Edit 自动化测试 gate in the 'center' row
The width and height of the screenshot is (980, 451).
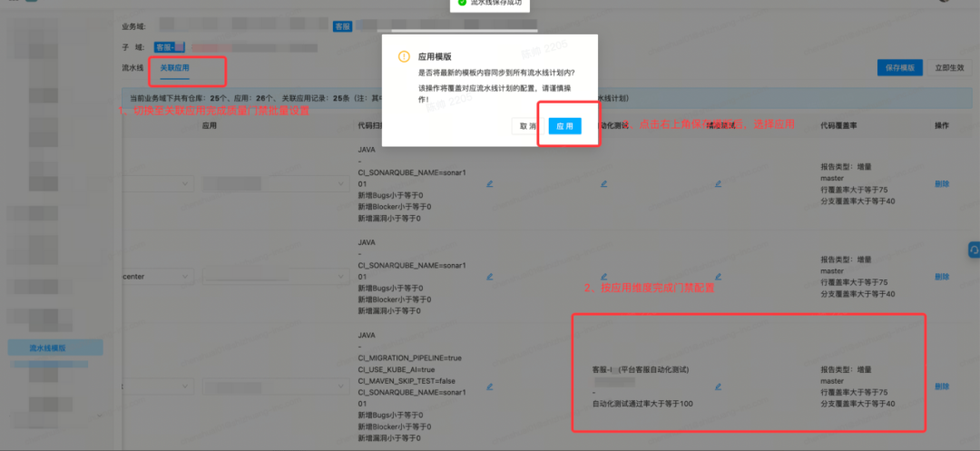click(x=603, y=276)
